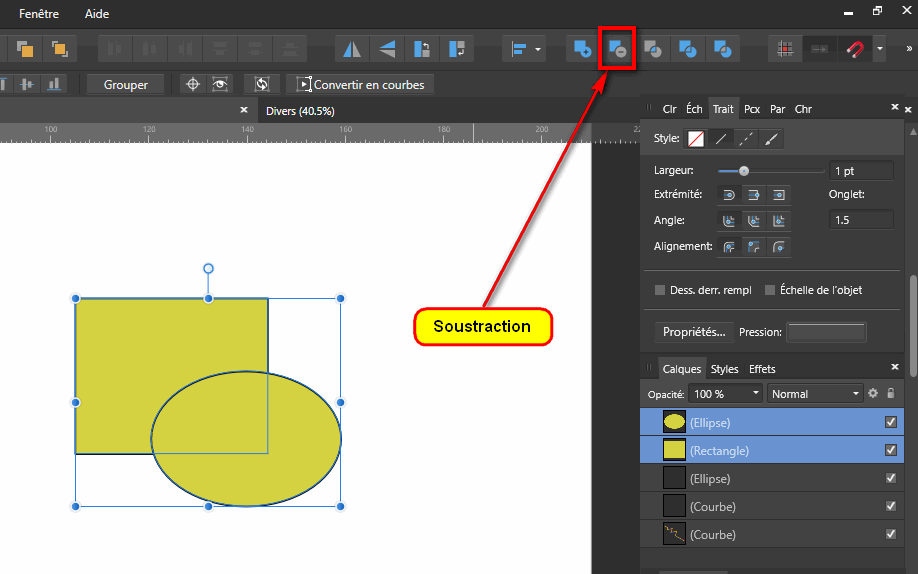This screenshot has height=574, width=918.
Task: Choose the round cap Extrémité icon
Action: coord(729,194)
